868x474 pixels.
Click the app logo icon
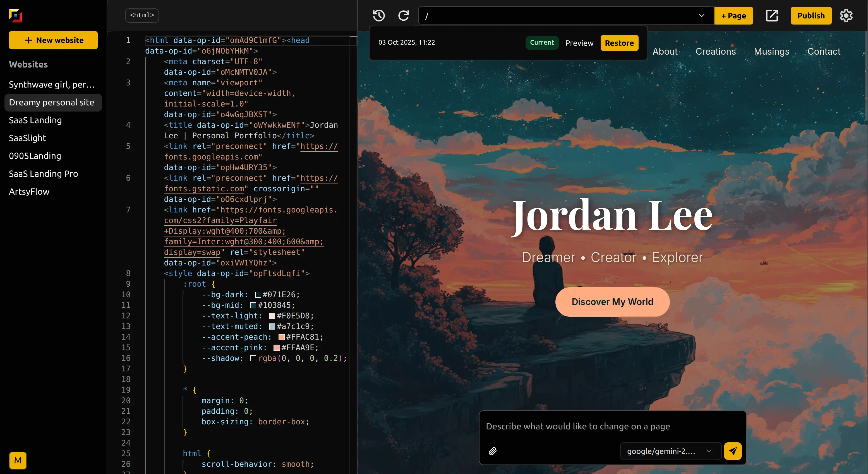pos(16,16)
